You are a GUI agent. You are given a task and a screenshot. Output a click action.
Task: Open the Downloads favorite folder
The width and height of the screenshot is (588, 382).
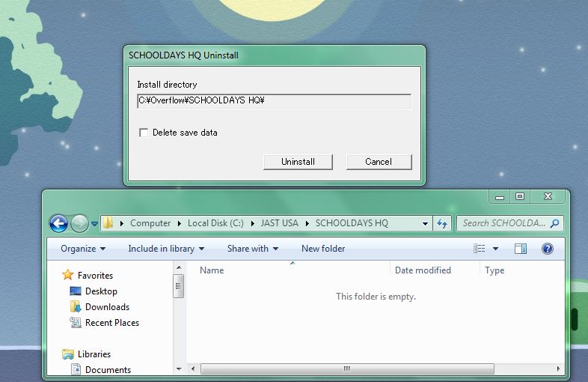pos(107,307)
